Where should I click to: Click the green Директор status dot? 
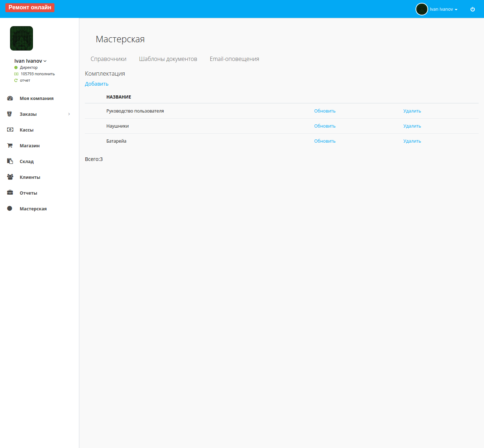click(x=16, y=67)
